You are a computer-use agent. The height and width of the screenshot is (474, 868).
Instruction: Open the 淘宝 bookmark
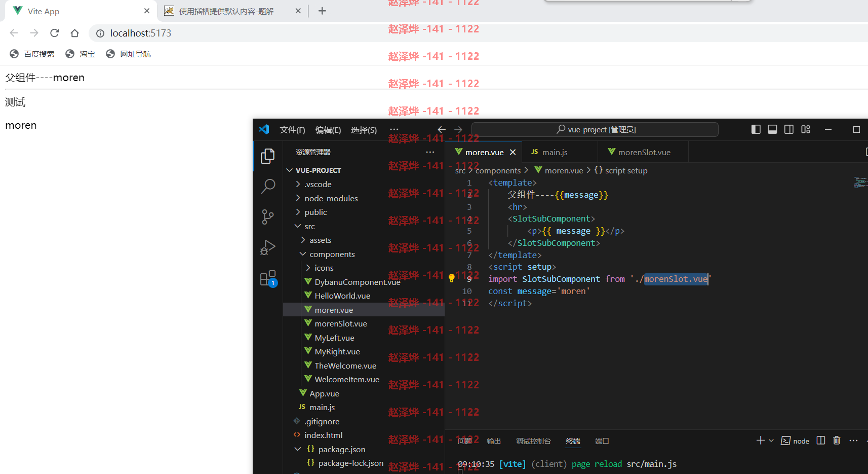point(81,54)
